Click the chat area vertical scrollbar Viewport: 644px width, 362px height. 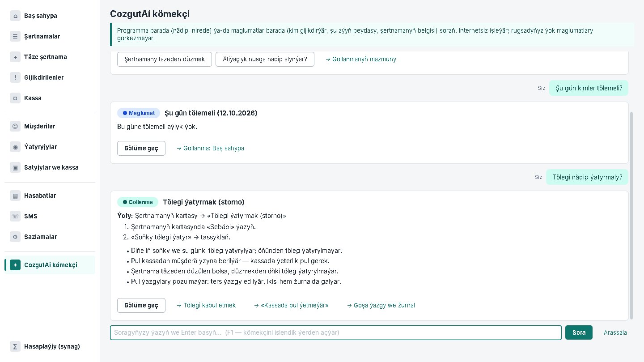pyautogui.click(x=631, y=216)
